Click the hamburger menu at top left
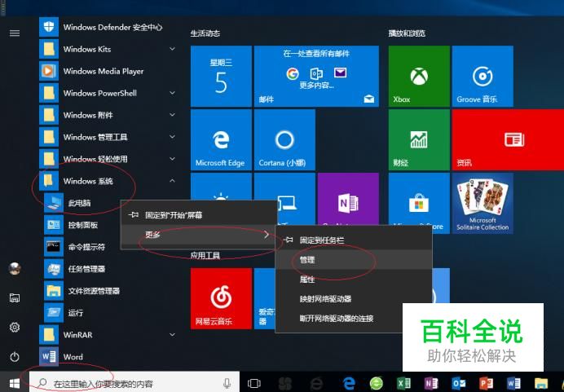The width and height of the screenshot is (564, 392). 15,33
